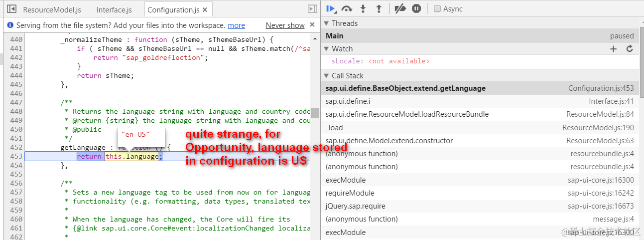644x240 pixels.
Task: Toggle the debugger pane collapse icon
Action: coord(312,9)
